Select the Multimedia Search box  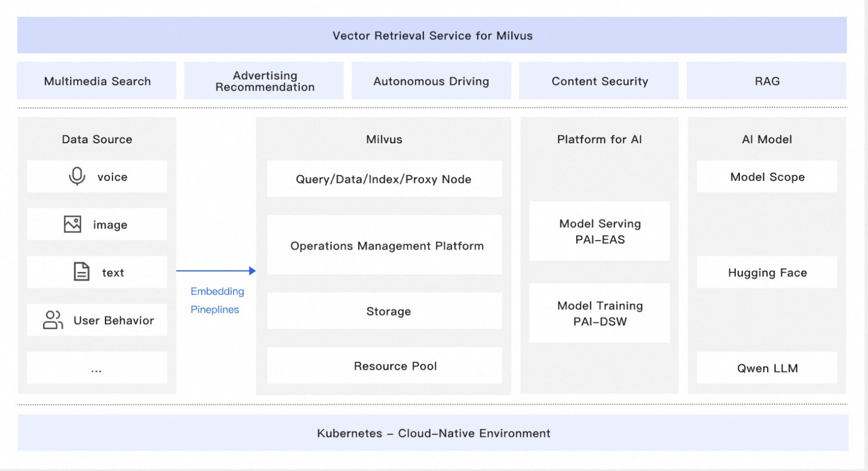pyautogui.click(x=97, y=81)
